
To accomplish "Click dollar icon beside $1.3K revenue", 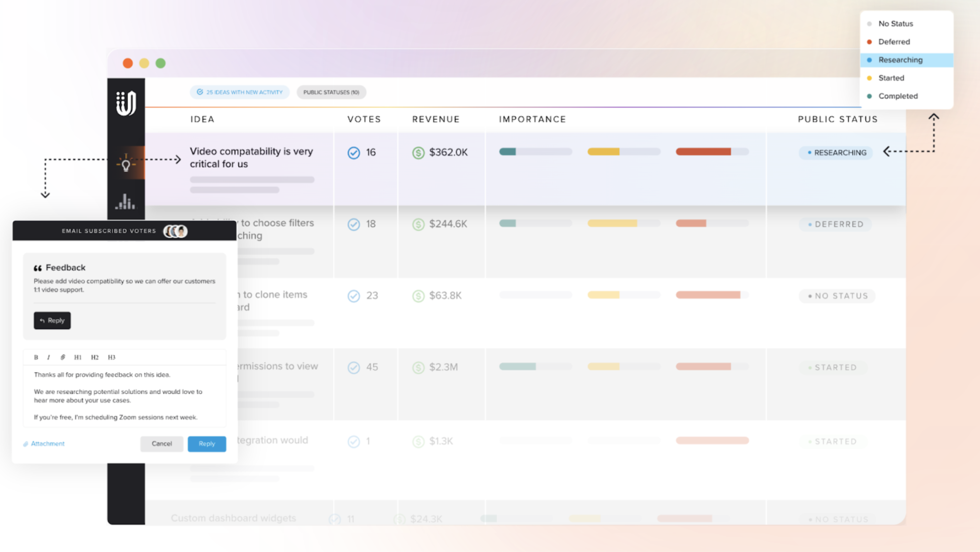I will 418,441.
